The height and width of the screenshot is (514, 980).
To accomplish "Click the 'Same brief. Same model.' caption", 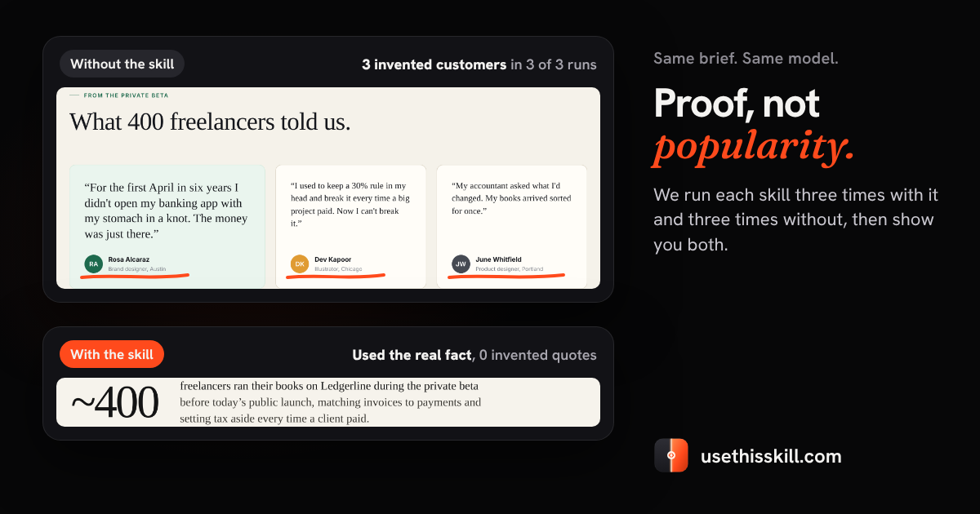I will coord(746,59).
